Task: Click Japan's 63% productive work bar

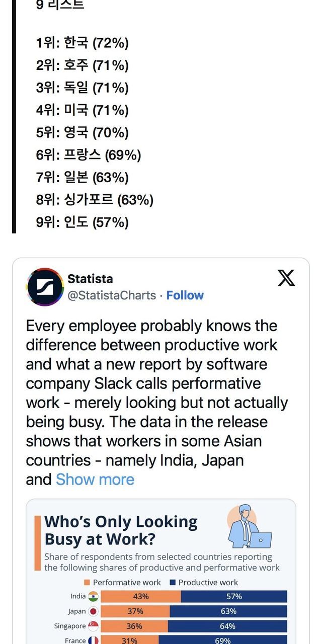Action: coord(228,611)
